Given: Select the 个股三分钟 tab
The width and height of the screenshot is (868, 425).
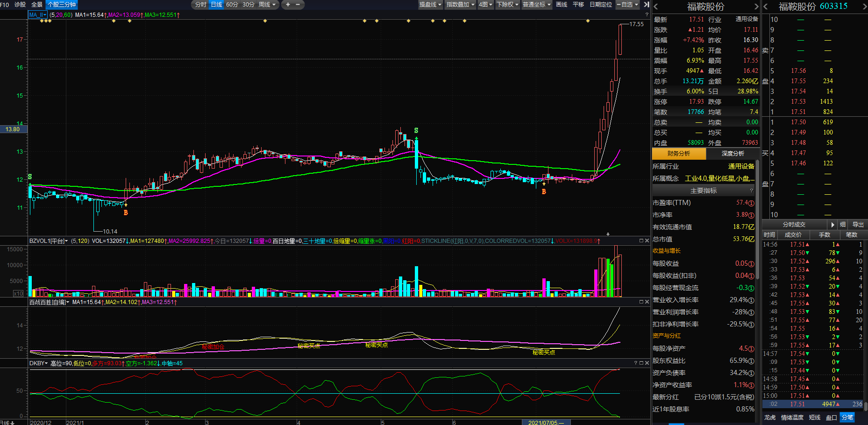Looking at the screenshot, I should point(62,5).
